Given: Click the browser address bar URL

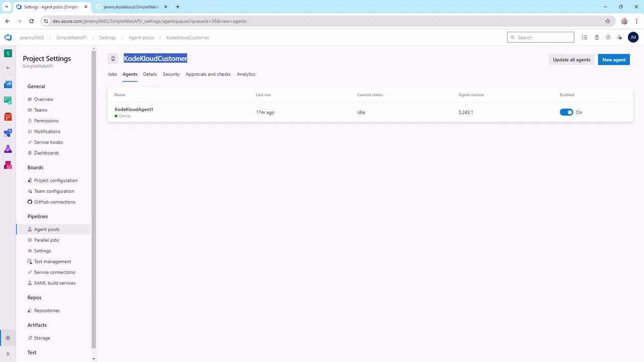Looking at the screenshot, I should coord(149,21).
